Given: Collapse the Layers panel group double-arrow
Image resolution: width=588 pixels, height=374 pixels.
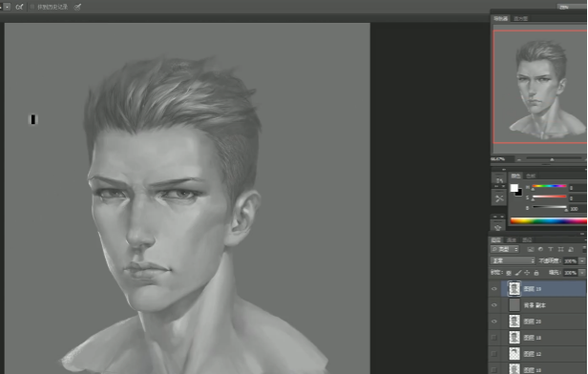Looking at the screenshot, I should coord(582,234).
